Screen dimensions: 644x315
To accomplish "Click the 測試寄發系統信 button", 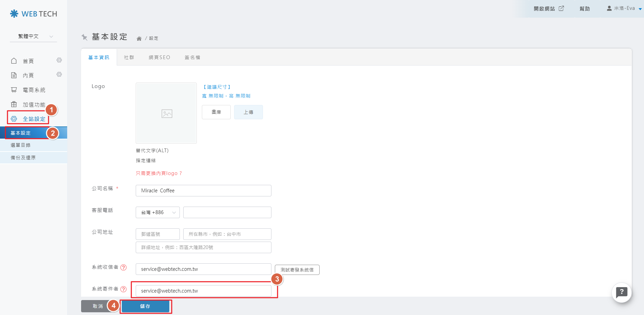I will coord(297,270).
